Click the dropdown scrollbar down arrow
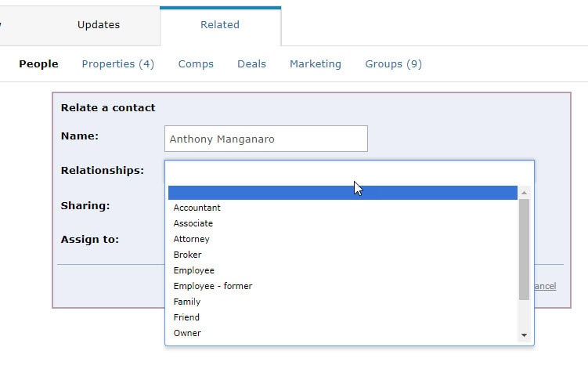The width and height of the screenshot is (588, 369). click(x=525, y=335)
